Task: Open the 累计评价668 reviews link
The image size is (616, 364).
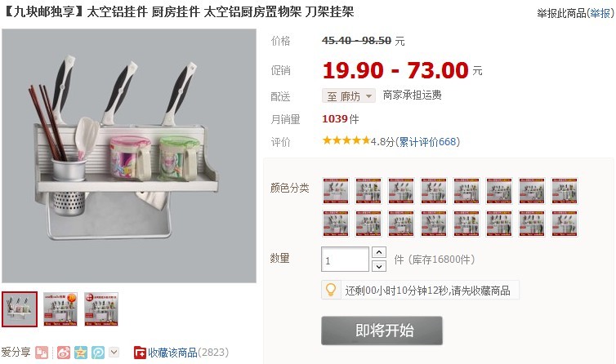Action: coord(427,142)
